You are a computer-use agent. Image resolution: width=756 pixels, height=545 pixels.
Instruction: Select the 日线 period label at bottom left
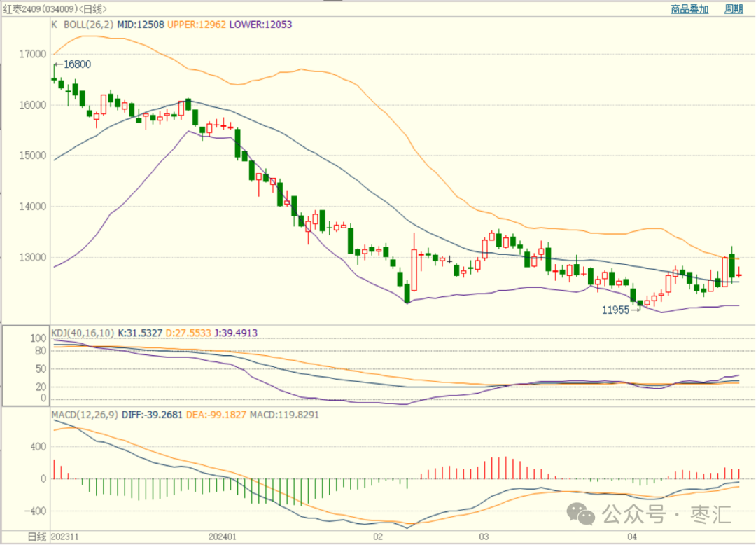tap(36, 537)
